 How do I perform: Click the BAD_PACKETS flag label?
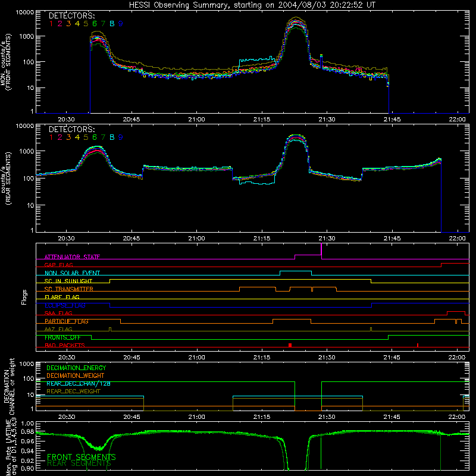(x=65, y=345)
